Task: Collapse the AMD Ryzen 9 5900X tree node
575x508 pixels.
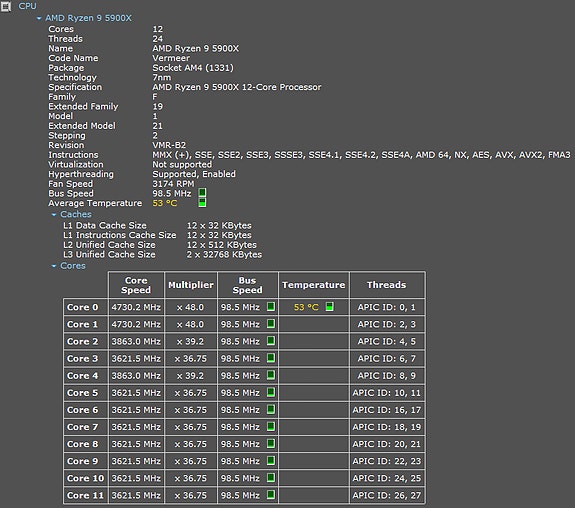Action: coord(39,18)
